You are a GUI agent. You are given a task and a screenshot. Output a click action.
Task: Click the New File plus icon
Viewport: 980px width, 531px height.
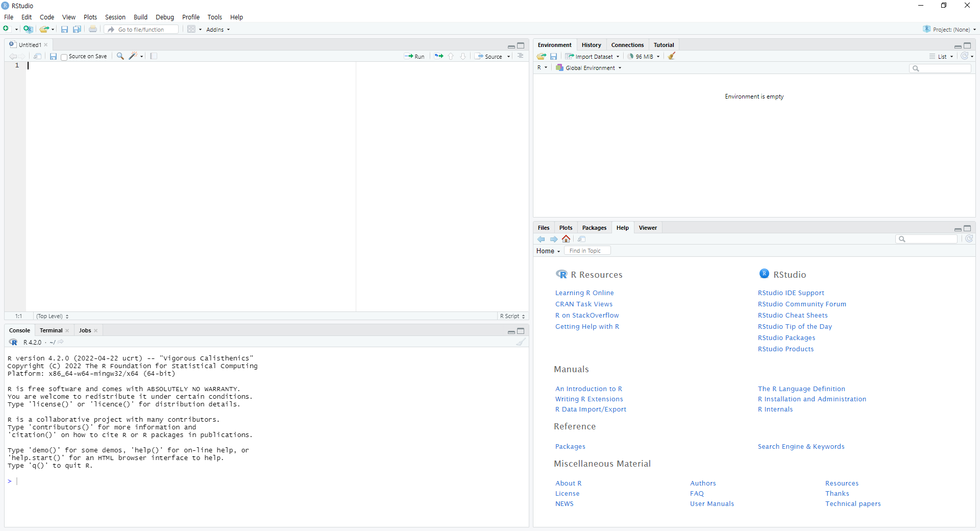6,29
